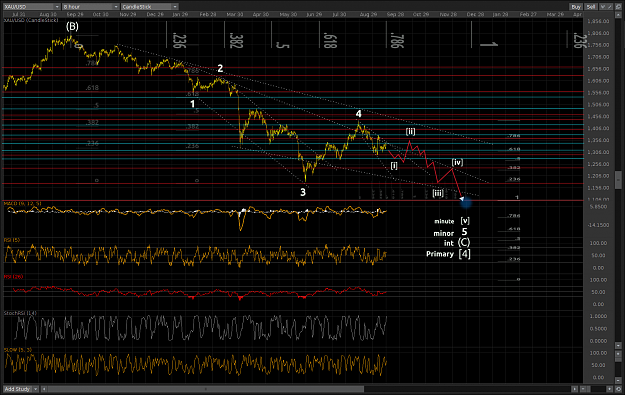Click the Jul 31 date on time axis
Viewport: 625px width, 395px height.
click(x=18, y=14)
